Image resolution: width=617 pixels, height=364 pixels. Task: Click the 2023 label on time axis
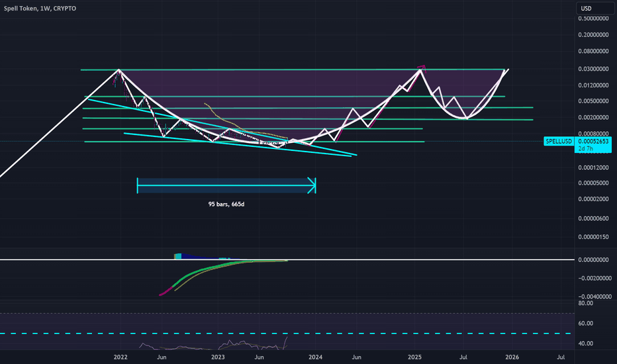tap(218, 357)
